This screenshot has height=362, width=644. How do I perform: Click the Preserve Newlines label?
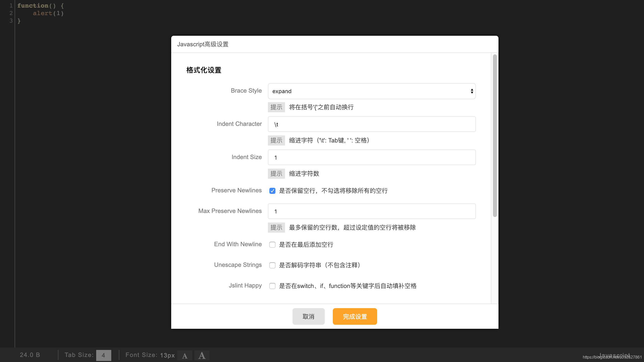pos(236,190)
